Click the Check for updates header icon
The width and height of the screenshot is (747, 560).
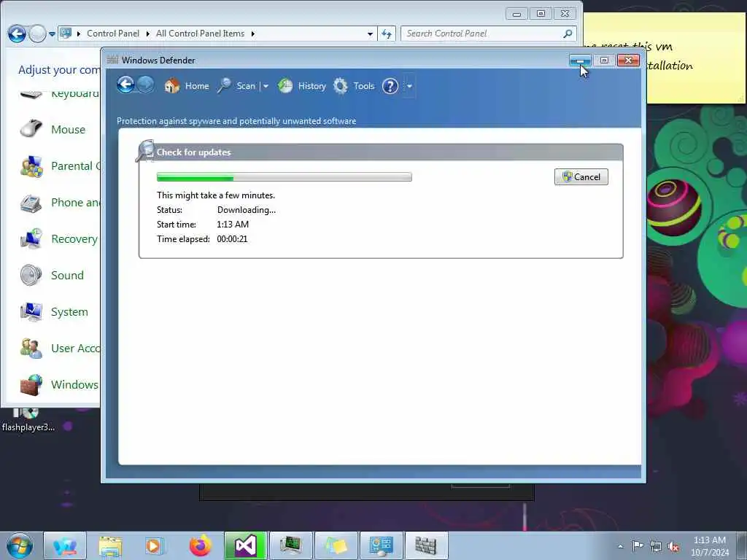145,151
